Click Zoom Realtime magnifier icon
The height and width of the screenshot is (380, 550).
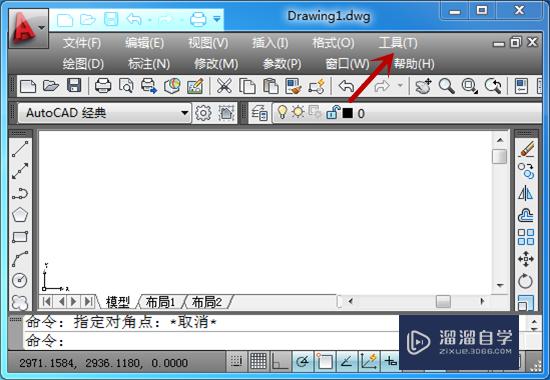pyautogui.click(x=447, y=86)
